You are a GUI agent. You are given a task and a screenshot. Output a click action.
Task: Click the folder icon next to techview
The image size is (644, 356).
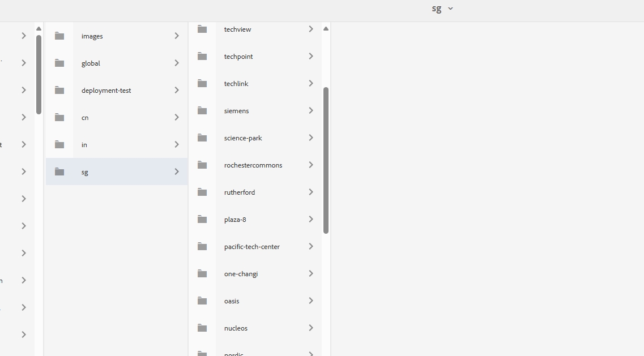coord(202,29)
